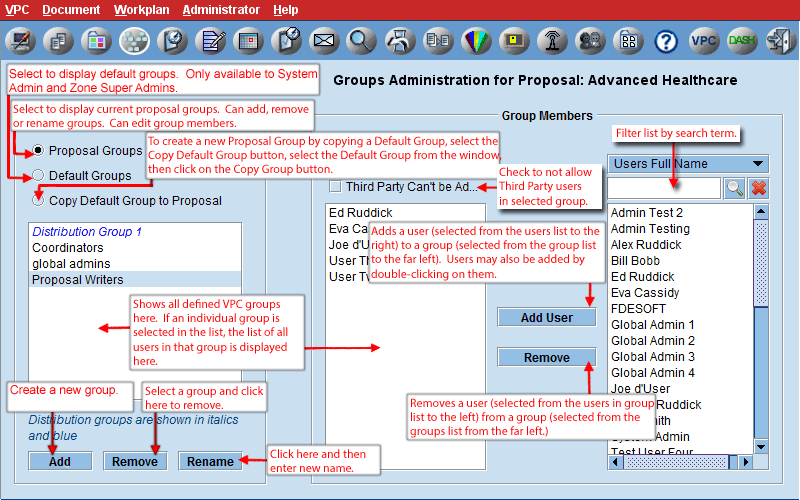Open the rainbow color fan icon
The height and width of the screenshot is (500, 800).
[476, 41]
